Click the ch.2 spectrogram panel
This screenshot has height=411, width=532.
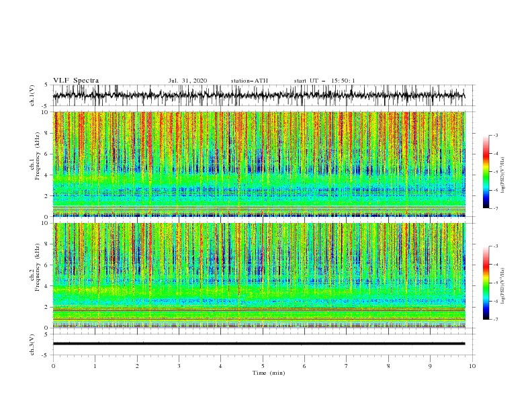(x=259, y=275)
